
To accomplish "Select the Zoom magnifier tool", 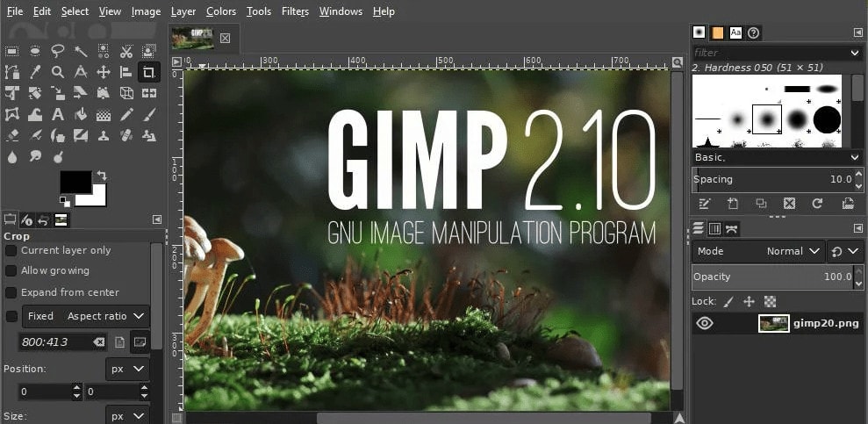I will click(x=58, y=72).
